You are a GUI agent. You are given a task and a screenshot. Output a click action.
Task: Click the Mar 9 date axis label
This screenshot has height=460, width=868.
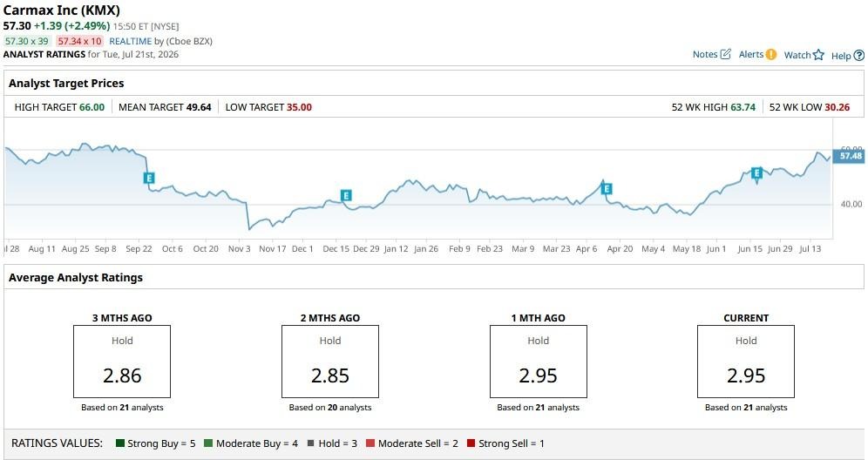click(x=523, y=248)
